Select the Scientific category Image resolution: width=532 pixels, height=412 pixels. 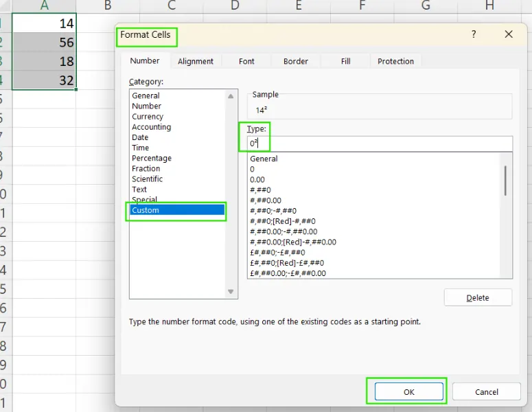pos(148,179)
